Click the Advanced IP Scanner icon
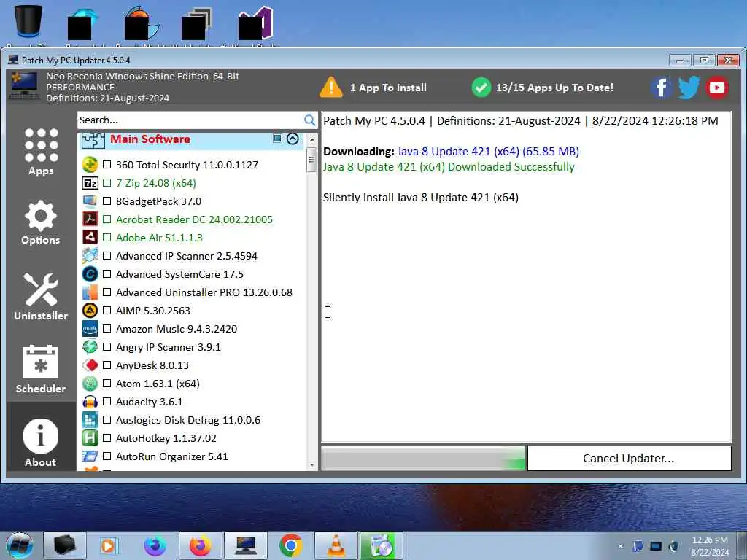Viewport: 747px width, 560px height. pyautogui.click(x=90, y=256)
